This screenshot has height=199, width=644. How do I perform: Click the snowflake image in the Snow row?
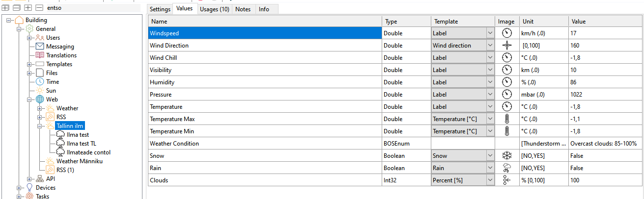click(x=506, y=156)
